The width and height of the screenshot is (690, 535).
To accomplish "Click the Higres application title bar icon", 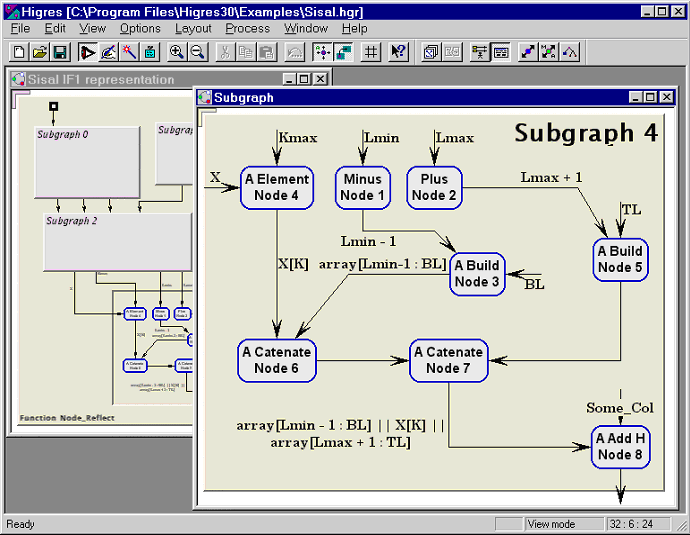I will tap(12, 11).
